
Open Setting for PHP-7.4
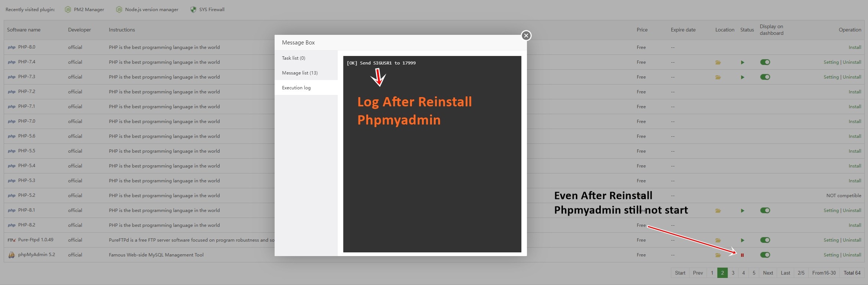click(x=831, y=62)
